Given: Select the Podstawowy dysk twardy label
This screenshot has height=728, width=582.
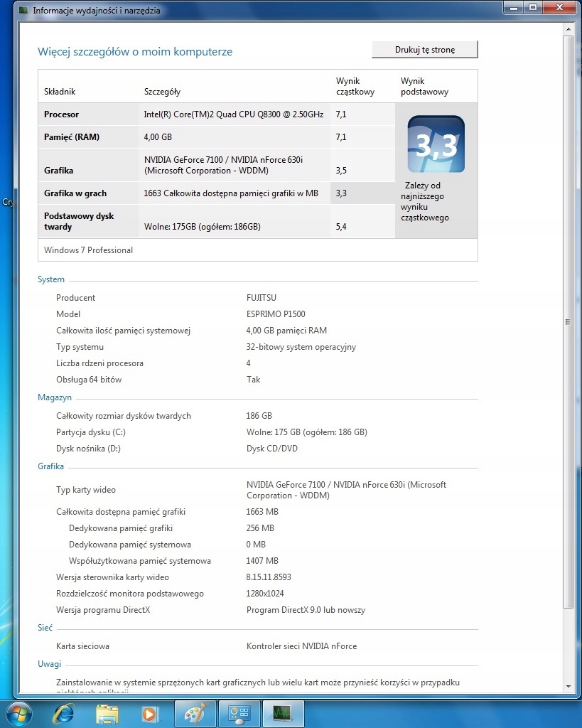Looking at the screenshot, I should (x=79, y=221).
